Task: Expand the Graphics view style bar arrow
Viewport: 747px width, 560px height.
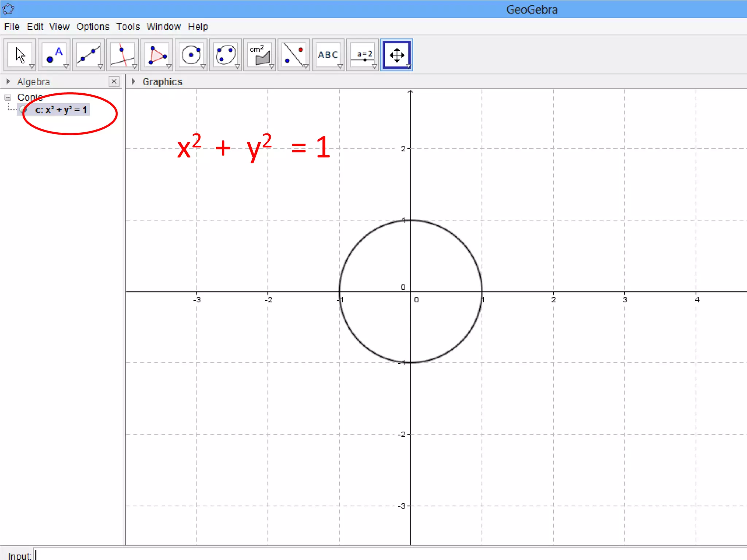Action: pos(133,82)
